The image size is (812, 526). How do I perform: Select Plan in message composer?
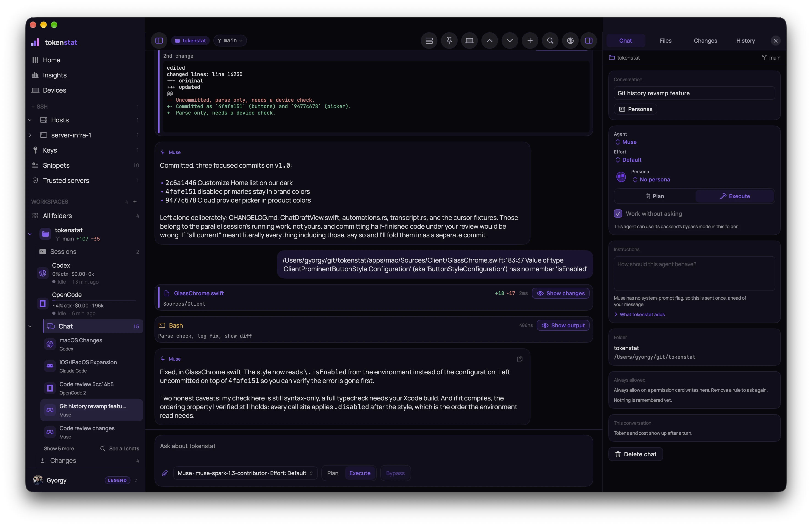tap(333, 473)
